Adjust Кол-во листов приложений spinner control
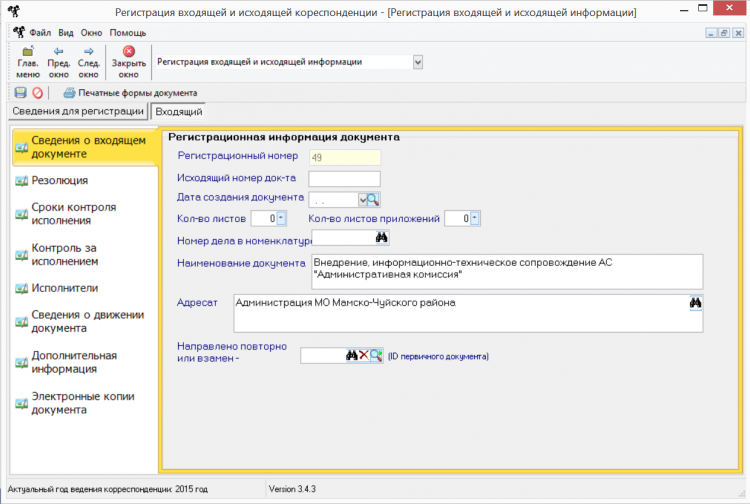The image size is (750, 504). (474, 219)
